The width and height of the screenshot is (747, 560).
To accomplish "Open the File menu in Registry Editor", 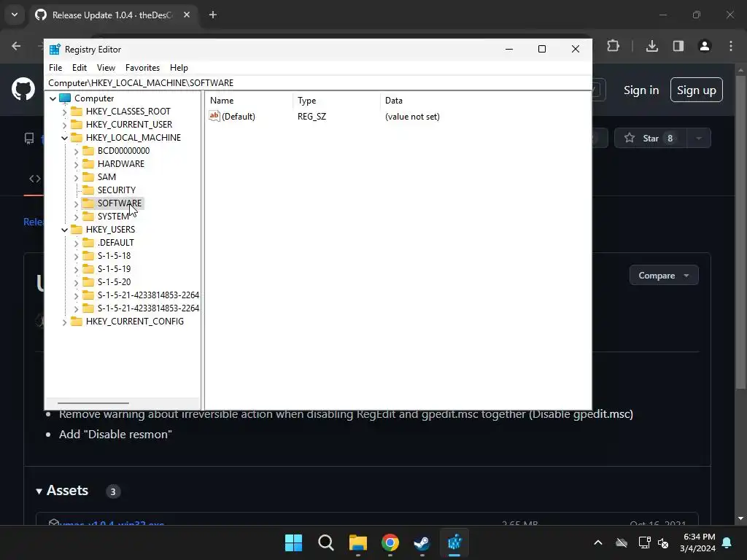I will (55, 68).
